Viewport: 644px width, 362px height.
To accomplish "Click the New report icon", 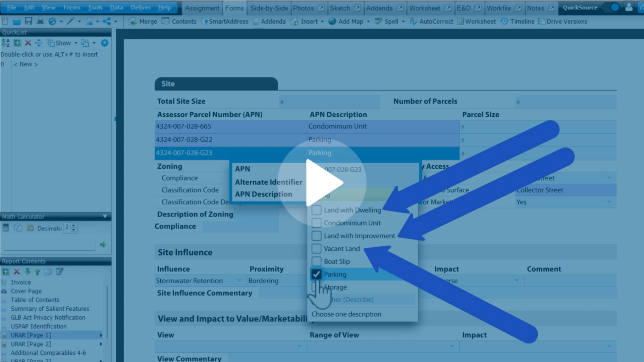I will point(5,21).
